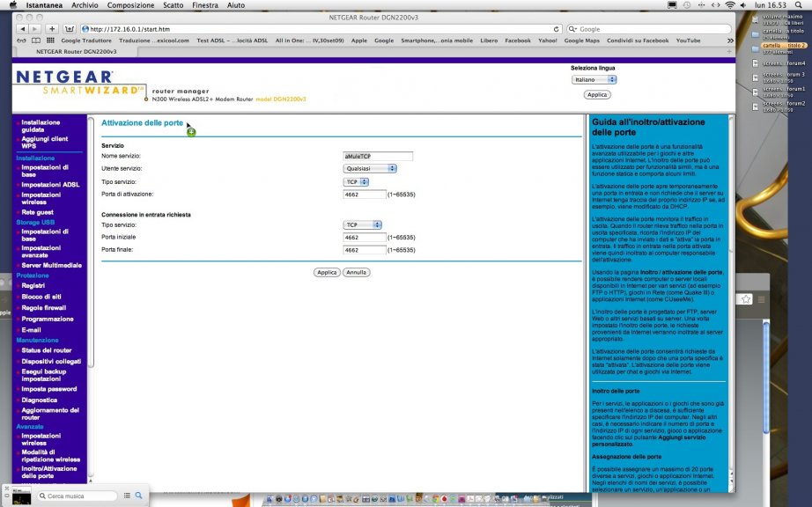Add bookmark with the plus button
812x507 pixels.
pos(52,29)
